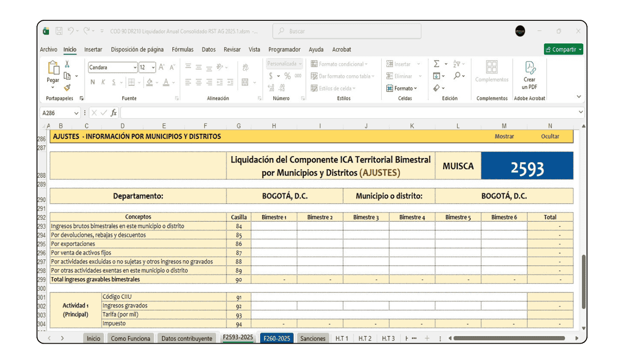Toggle bold (N) formatting in Fuente

pyautogui.click(x=92, y=82)
